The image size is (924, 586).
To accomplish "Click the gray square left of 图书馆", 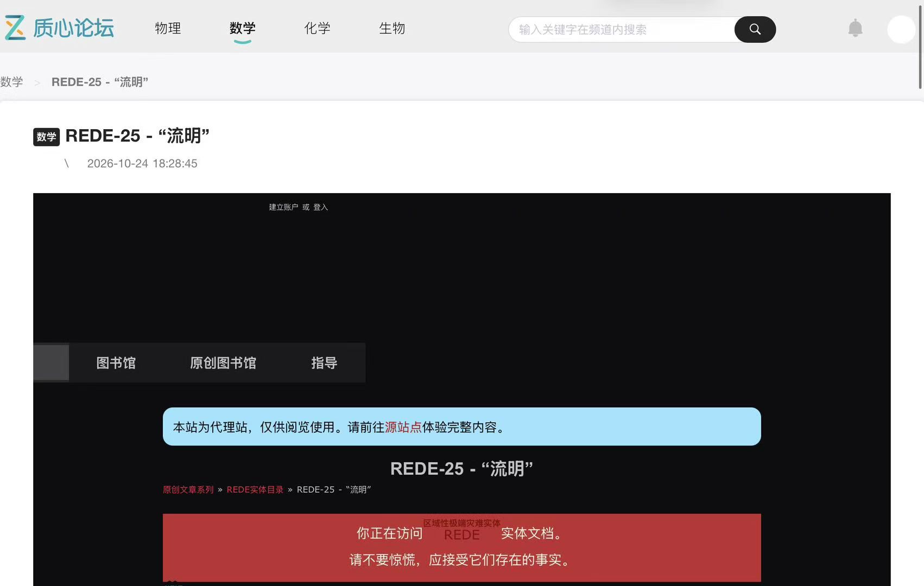I will (51, 362).
